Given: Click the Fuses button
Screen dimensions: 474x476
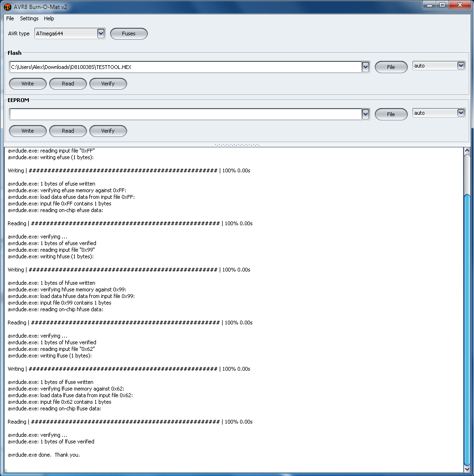Looking at the screenshot, I should (x=129, y=34).
